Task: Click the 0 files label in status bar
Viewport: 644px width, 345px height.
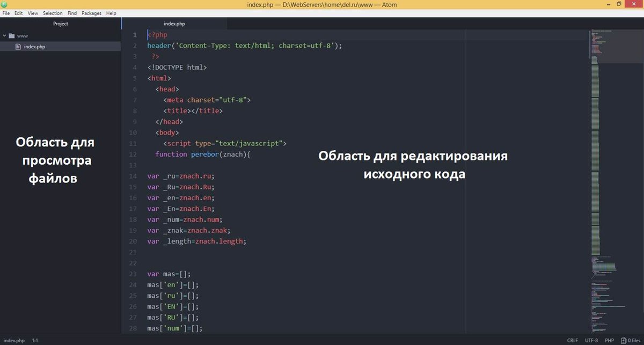Action: (634, 340)
